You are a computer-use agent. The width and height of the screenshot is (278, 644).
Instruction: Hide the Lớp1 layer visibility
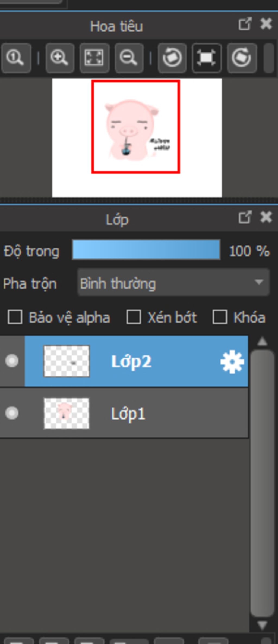(12, 413)
